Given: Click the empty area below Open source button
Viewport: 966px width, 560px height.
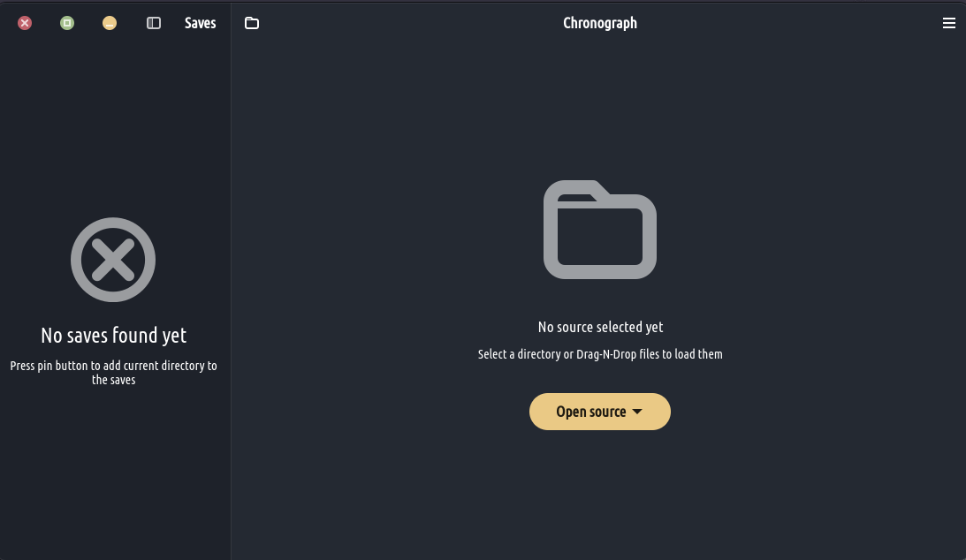Looking at the screenshot, I should coord(600,495).
